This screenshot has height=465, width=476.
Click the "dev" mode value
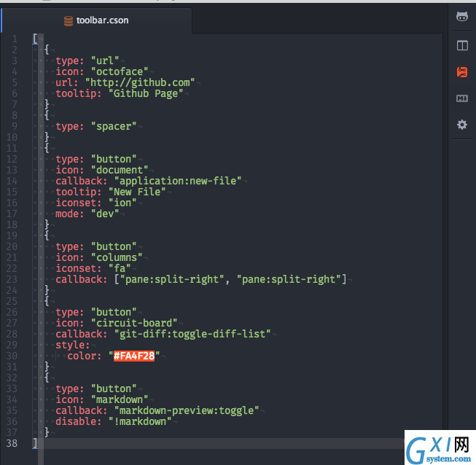coord(105,214)
